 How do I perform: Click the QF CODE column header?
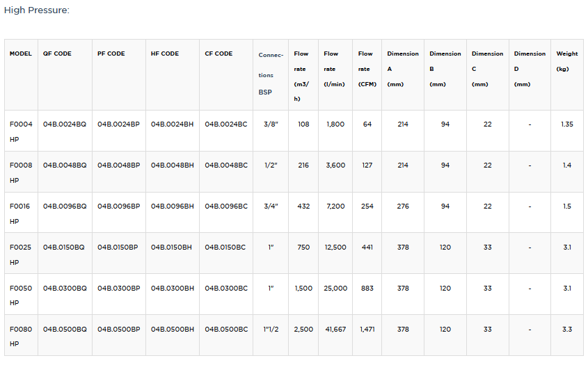pyautogui.click(x=57, y=54)
